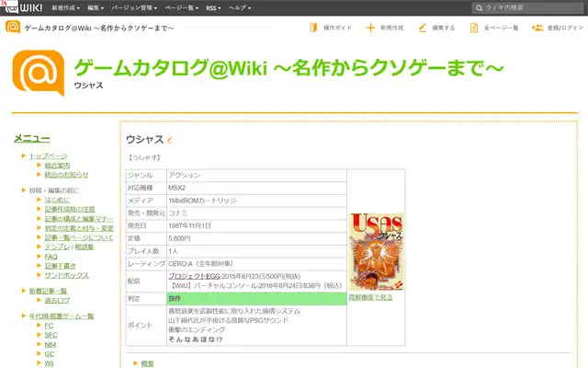Open the 編集 dropdown menu
588x368 pixels.
coord(96,8)
